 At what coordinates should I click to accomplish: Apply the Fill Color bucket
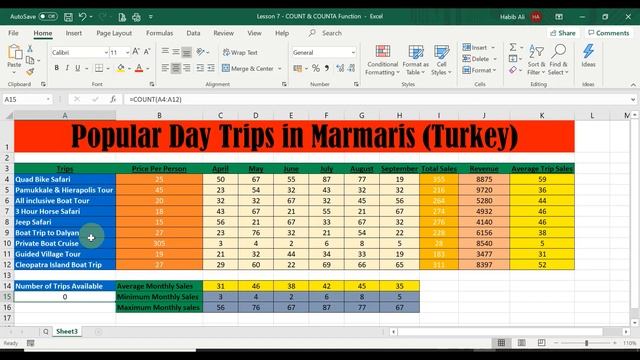[x=120, y=68]
